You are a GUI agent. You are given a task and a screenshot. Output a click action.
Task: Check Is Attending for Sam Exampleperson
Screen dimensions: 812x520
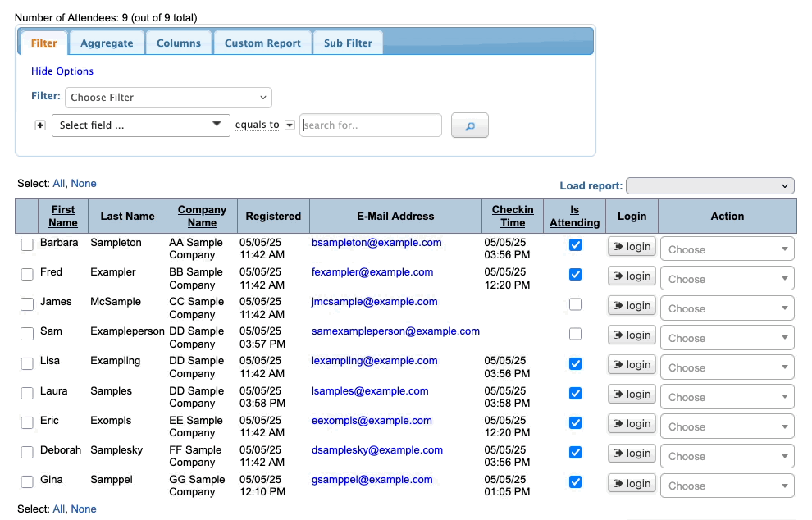point(575,334)
